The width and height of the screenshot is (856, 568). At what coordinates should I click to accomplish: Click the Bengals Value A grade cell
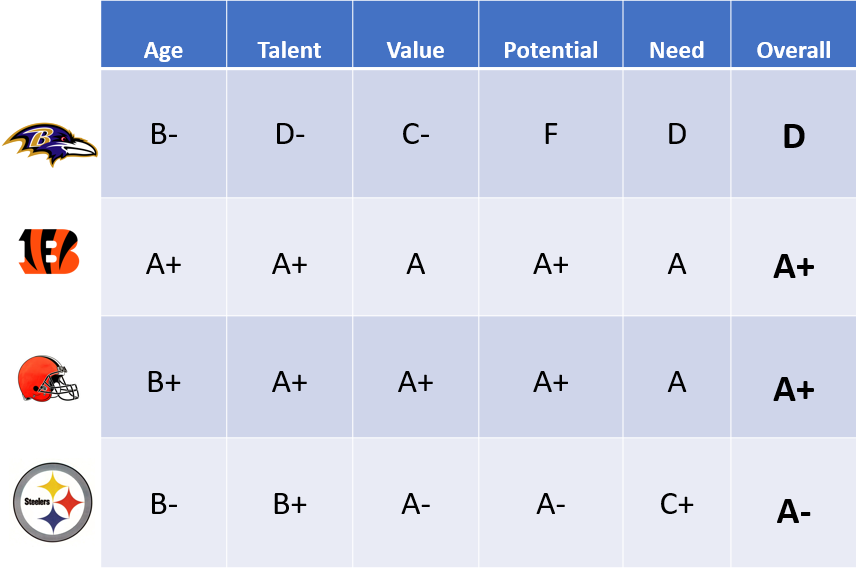pos(415,257)
